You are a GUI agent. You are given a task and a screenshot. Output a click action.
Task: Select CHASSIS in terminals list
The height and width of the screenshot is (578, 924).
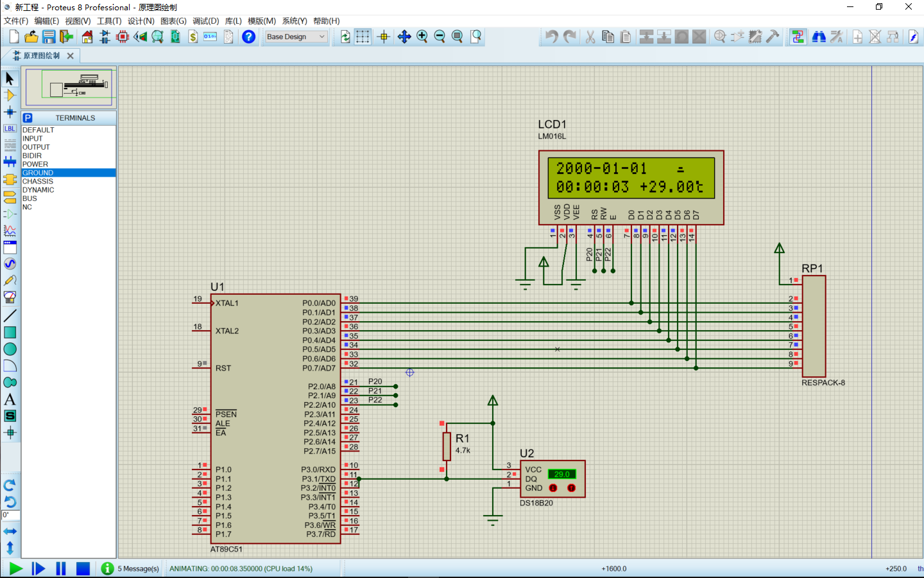coord(69,181)
